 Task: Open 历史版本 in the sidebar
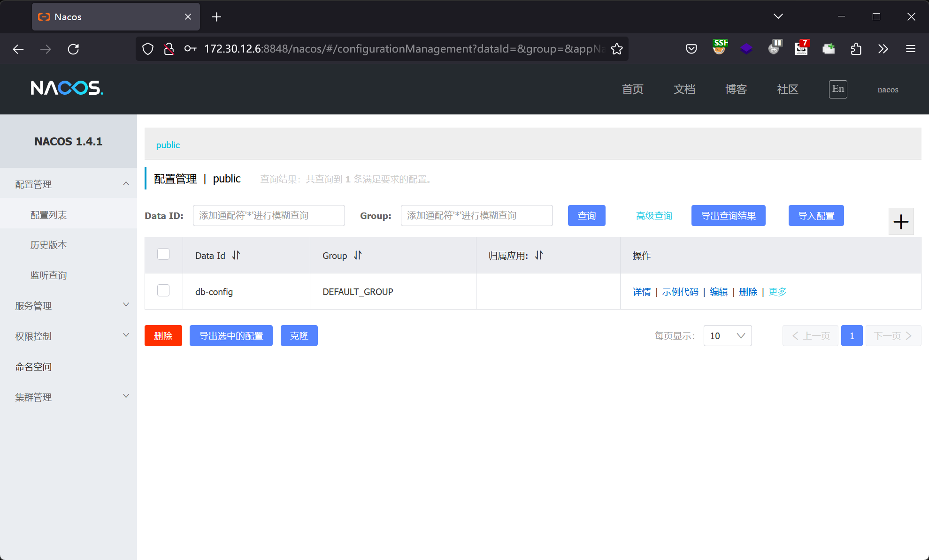tap(49, 245)
